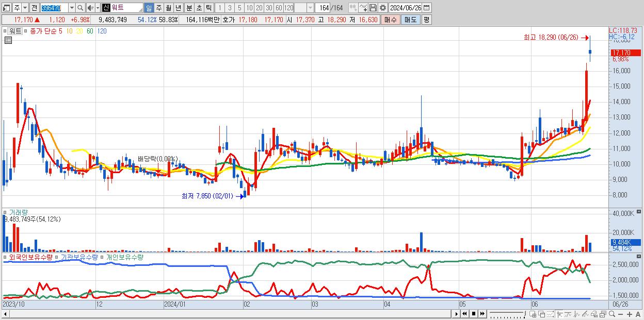Select the 5 interval button
The height and width of the screenshot is (320, 644).
click(x=239, y=8)
